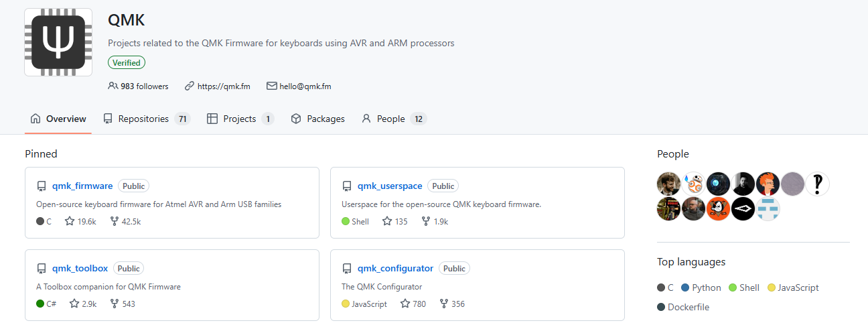Select the Overview tab
Screen dimensions: 868x323
pyautogui.click(x=58, y=119)
